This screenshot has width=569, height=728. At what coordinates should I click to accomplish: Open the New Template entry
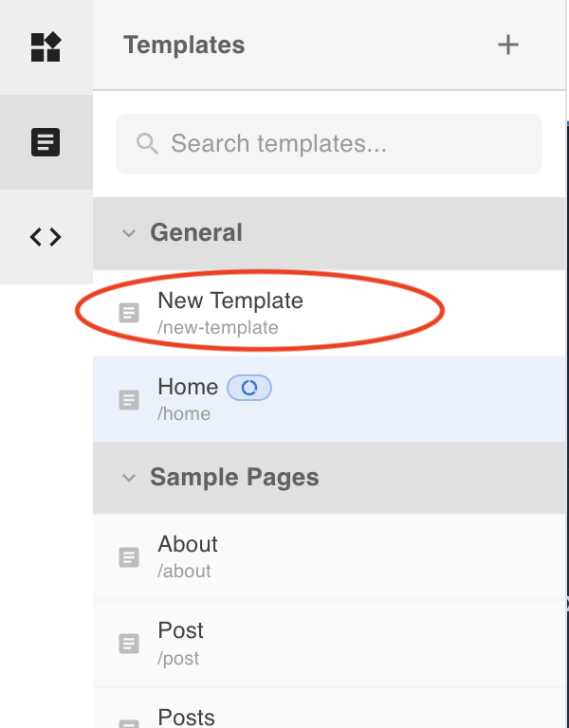230,301
